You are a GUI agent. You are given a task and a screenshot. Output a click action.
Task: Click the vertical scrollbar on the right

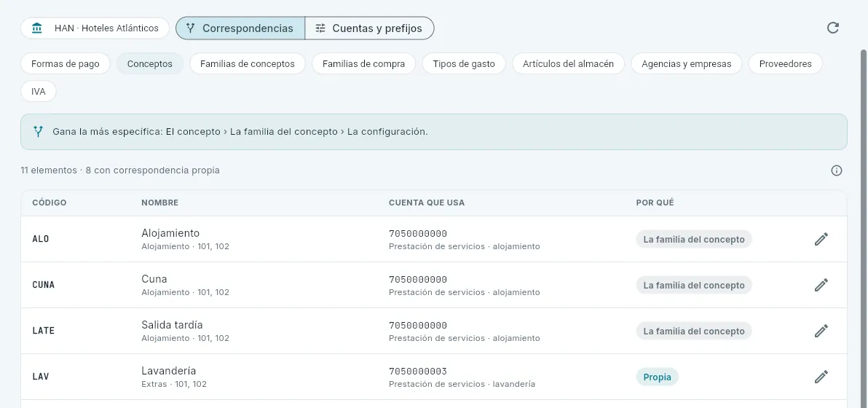[864, 228]
